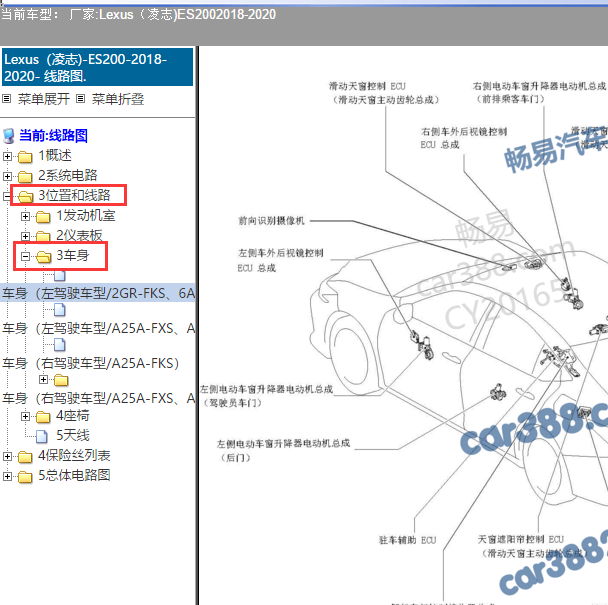This screenshot has height=605, width=608.
Task: Open the 4保险丝列表 tree item
Action: point(74,455)
